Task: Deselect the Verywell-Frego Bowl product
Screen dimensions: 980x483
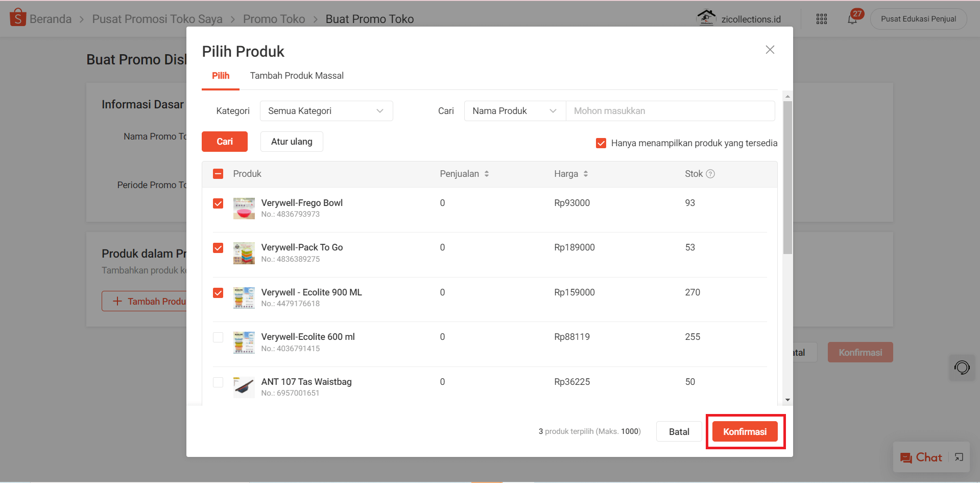Action: pos(218,203)
